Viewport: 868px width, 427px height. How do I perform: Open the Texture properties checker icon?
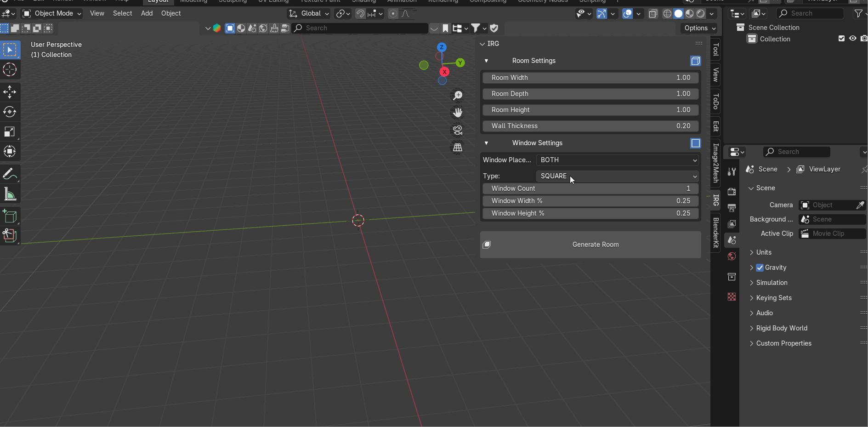(732, 296)
